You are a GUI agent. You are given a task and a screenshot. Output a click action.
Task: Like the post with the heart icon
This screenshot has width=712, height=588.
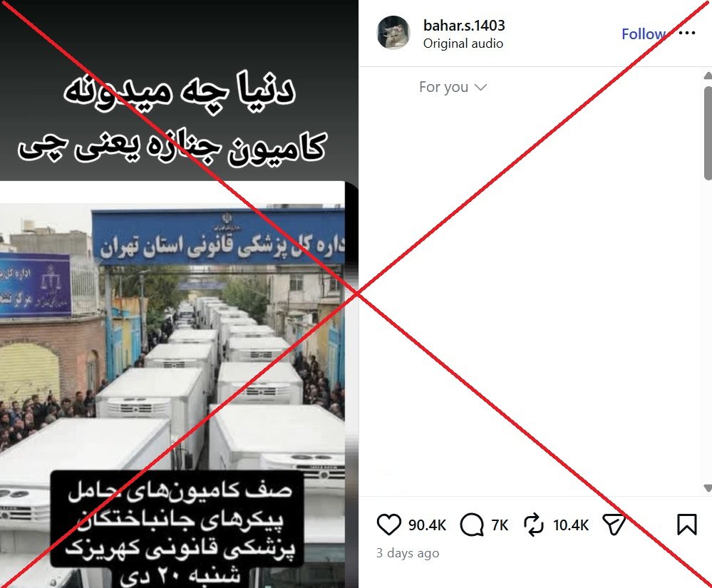tap(388, 525)
